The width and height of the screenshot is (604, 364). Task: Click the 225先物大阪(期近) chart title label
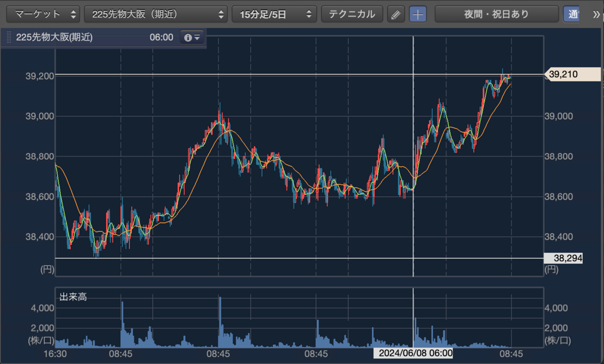tap(54, 37)
